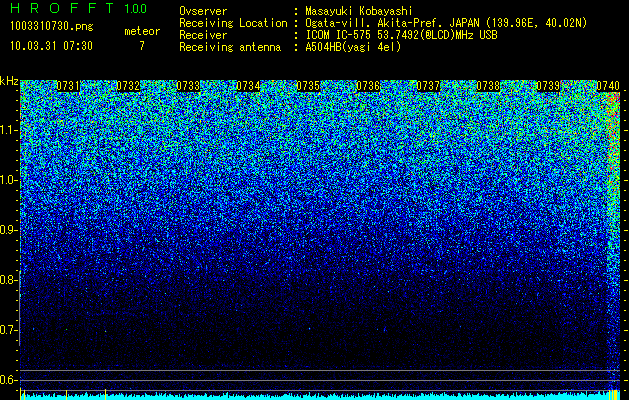This screenshot has height=400, width=629.
Task: Click the 0.8 kHz axis label
Action: [x=7, y=280]
